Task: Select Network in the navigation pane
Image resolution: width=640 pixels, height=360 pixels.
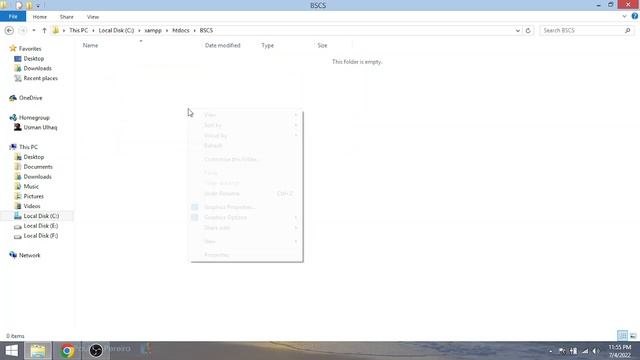Action: pyautogui.click(x=29, y=256)
